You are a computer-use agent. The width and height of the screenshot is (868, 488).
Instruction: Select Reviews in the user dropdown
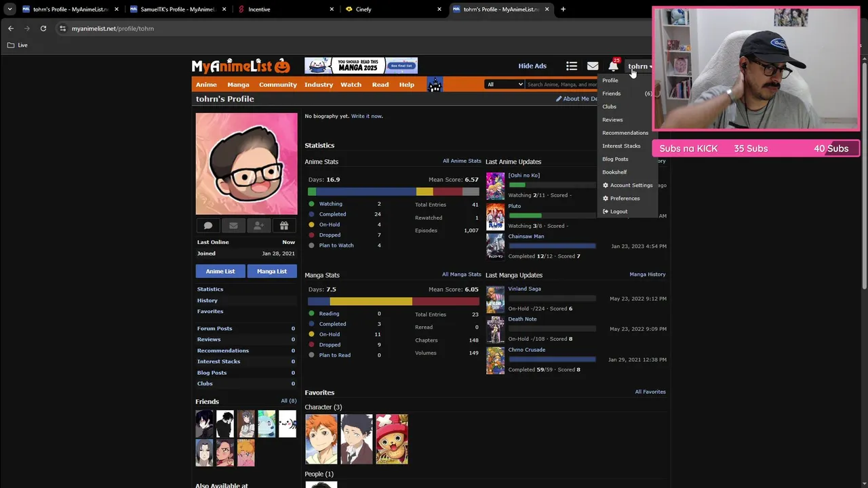click(x=612, y=120)
